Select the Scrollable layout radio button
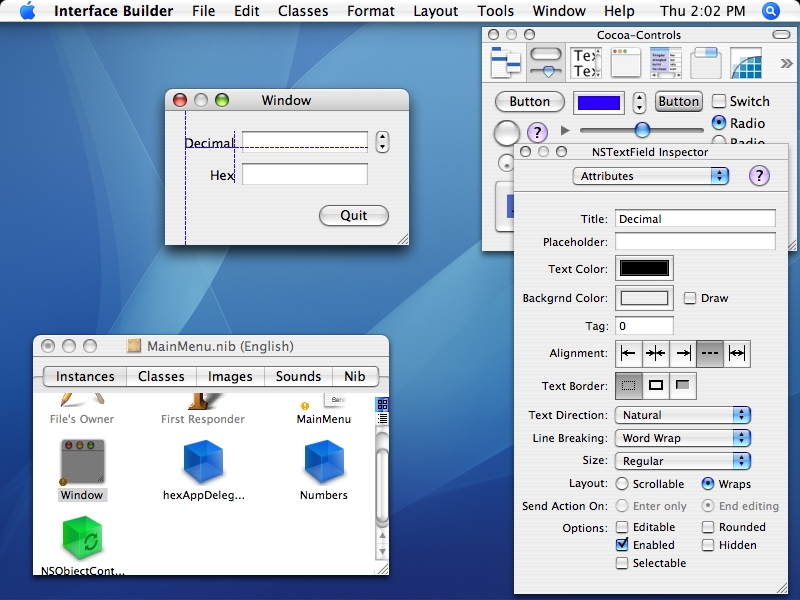This screenshot has width=800, height=600. (622, 483)
